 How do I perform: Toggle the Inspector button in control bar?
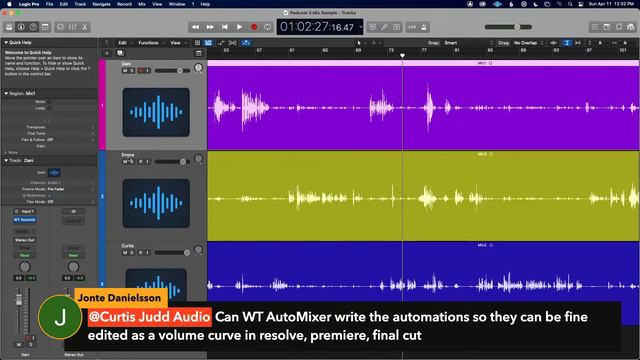[21, 27]
